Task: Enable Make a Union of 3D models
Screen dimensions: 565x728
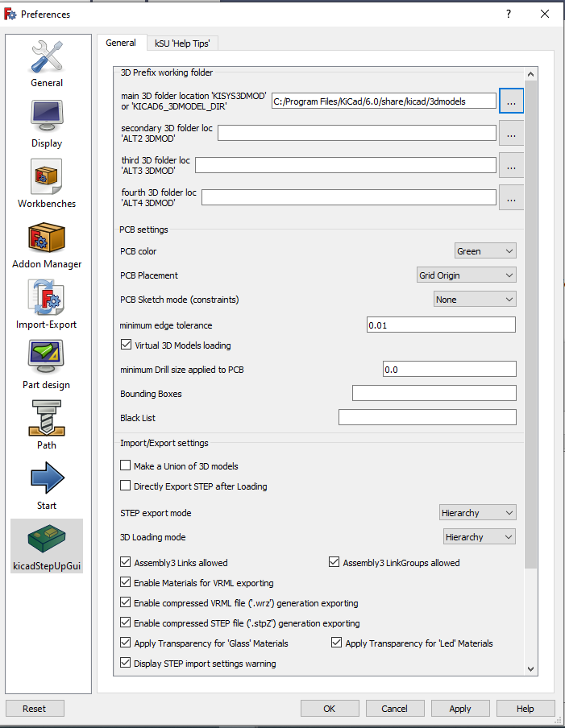Action: tap(126, 465)
